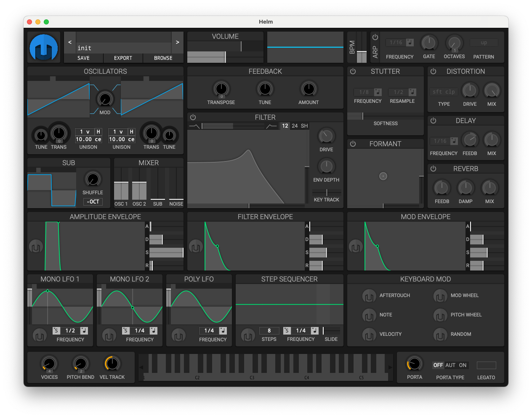This screenshot has height=418, width=532.
Task: Click the Aftertouch modulation source icon
Action: click(x=369, y=296)
